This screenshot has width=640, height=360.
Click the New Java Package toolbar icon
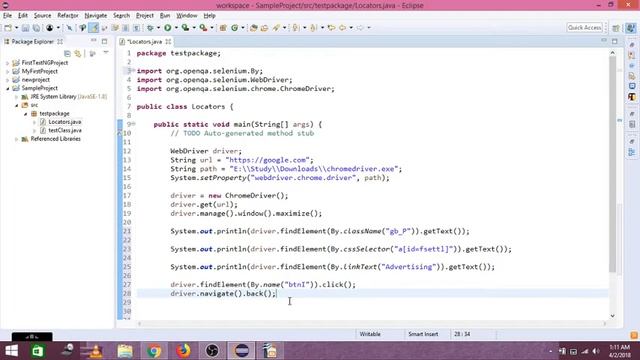tap(223, 28)
